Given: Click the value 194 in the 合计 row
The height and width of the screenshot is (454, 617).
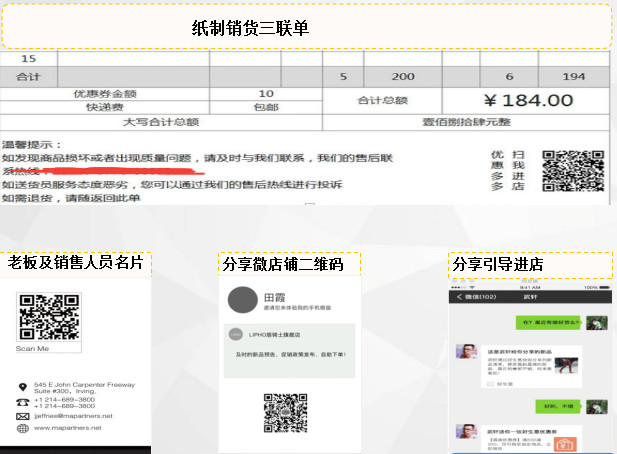Looking at the screenshot, I should click(x=574, y=77).
